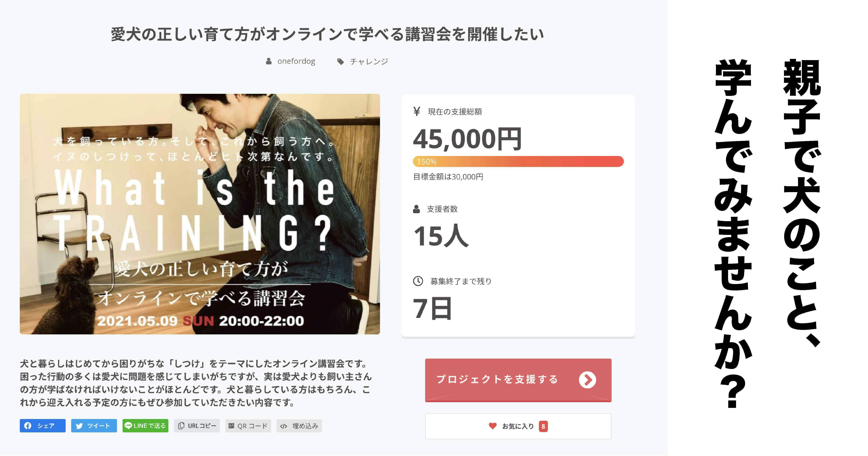
Task: Click the URL copy clipboard icon
Action: (181, 426)
